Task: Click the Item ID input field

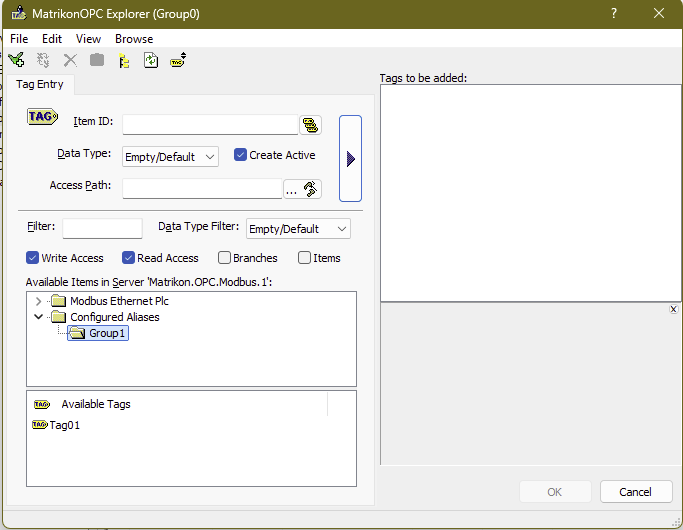Action: tap(210, 125)
